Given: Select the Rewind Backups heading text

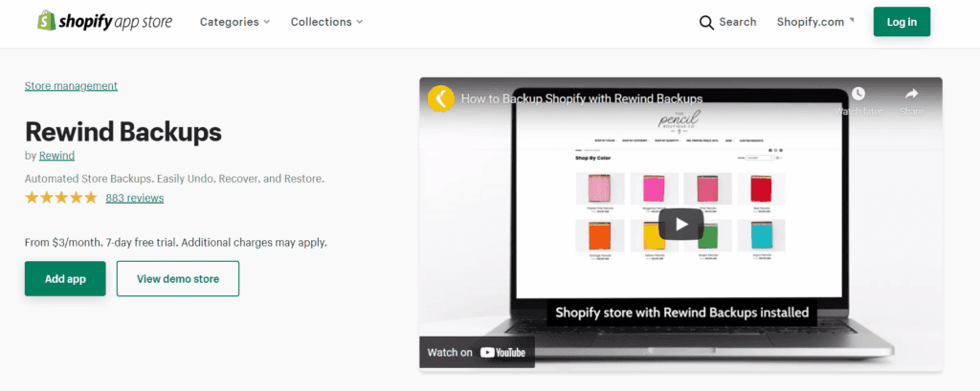Looking at the screenshot, I should (123, 132).
